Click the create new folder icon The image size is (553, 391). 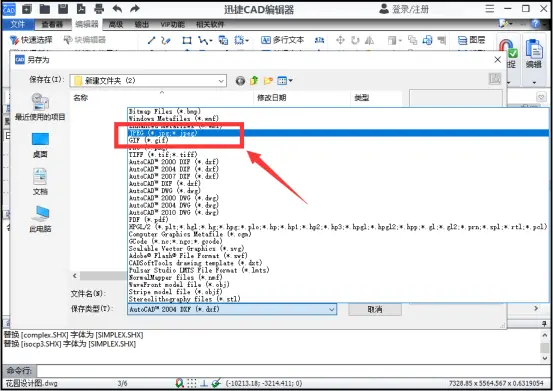coord(268,81)
